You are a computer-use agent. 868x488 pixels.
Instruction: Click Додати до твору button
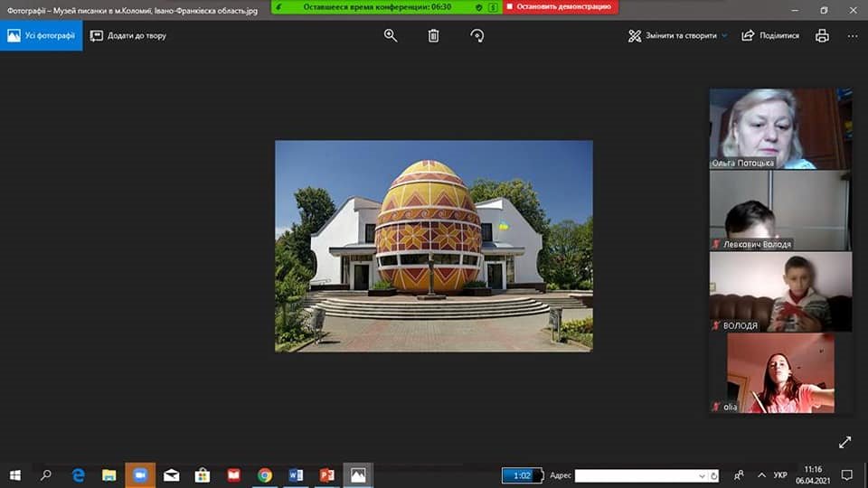[127, 35]
